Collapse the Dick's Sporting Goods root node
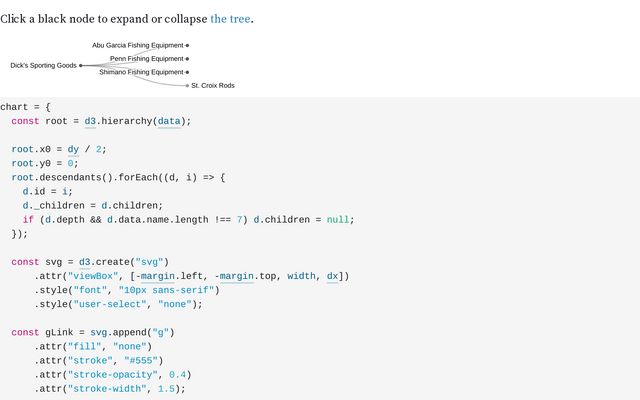 pos(81,65)
